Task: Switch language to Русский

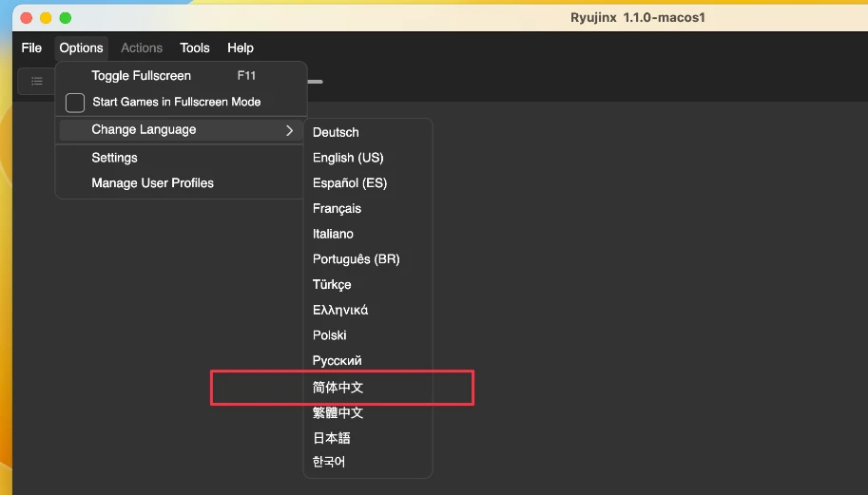Action: pyautogui.click(x=368, y=361)
